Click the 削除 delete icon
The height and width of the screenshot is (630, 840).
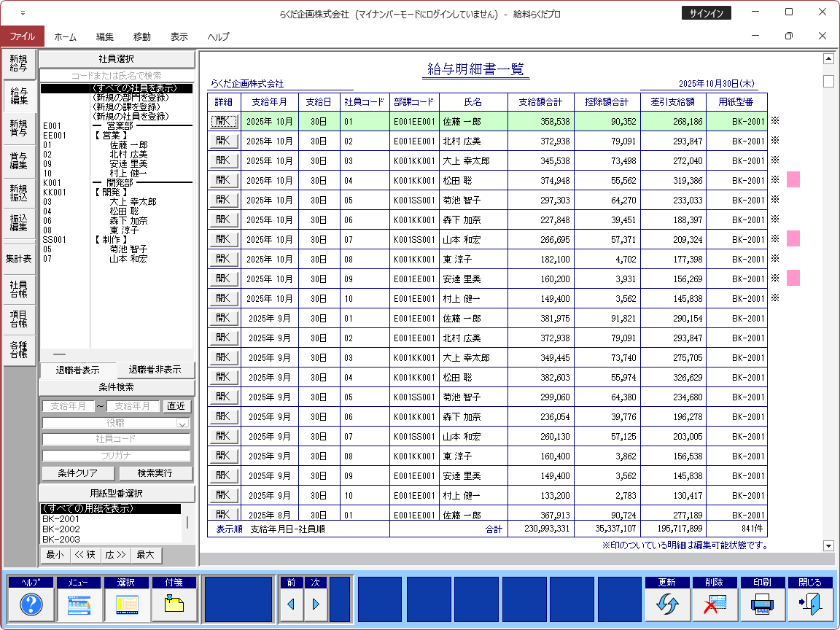(715, 604)
